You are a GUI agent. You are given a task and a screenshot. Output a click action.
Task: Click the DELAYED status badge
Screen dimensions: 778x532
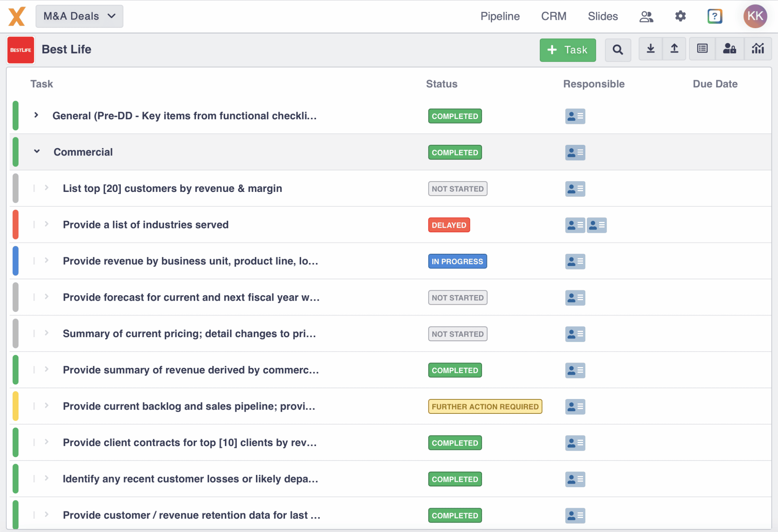[x=449, y=225]
